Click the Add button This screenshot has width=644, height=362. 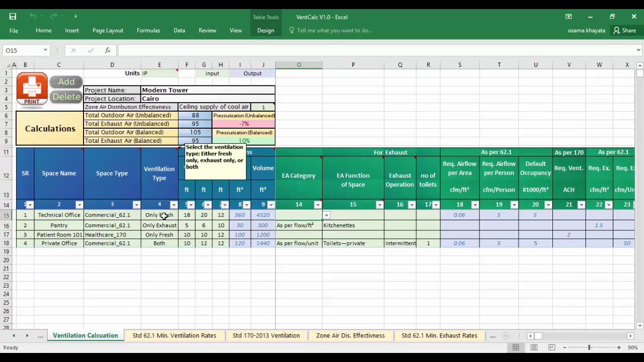pyautogui.click(x=66, y=82)
